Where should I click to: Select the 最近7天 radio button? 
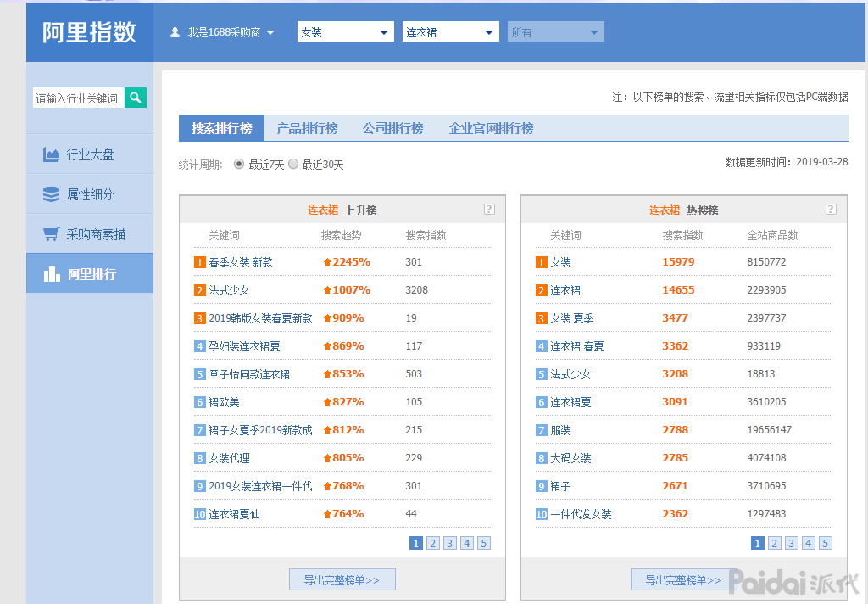tap(238, 164)
